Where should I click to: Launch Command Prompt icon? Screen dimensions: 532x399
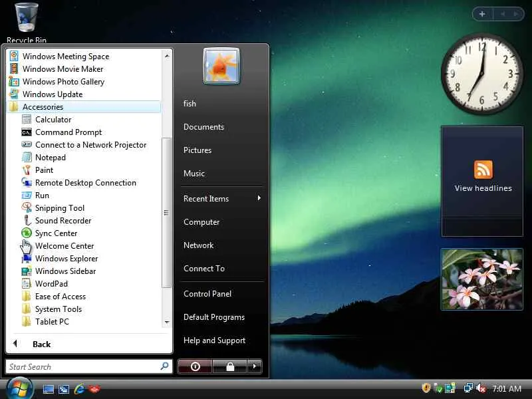tap(27, 132)
